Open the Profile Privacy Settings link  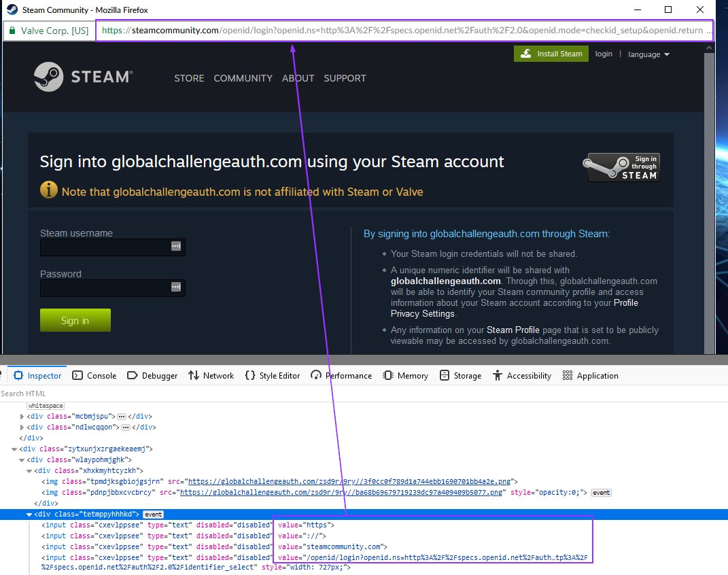515,308
